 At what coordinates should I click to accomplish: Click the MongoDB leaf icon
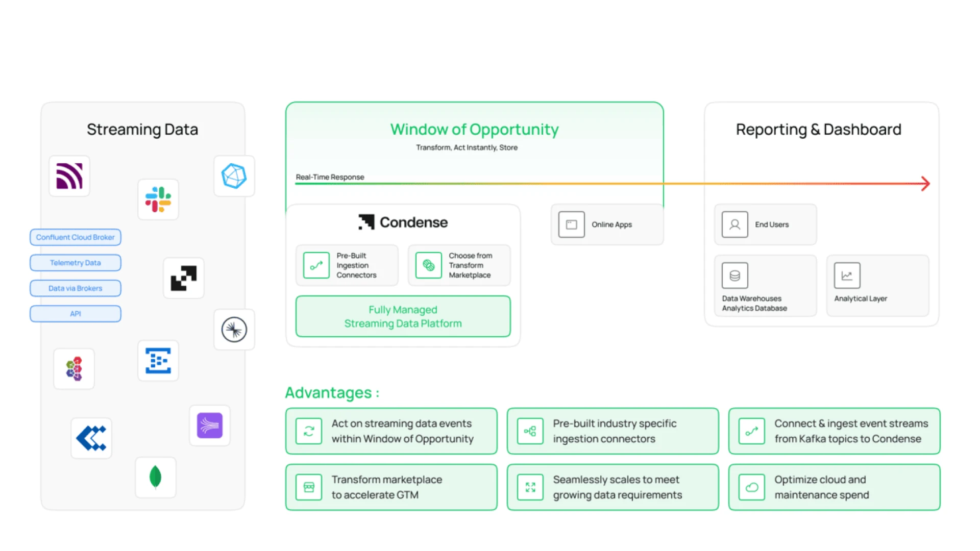tap(155, 478)
